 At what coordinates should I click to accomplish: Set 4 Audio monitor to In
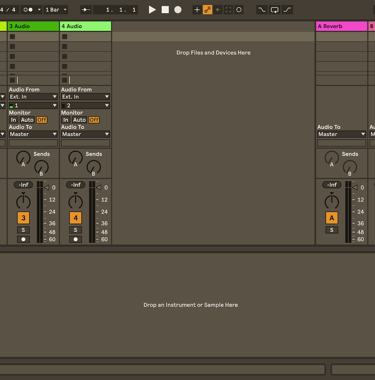pos(66,120)
